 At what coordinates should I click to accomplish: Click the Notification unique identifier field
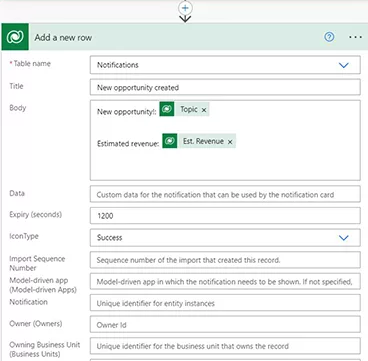coord(225,303)
